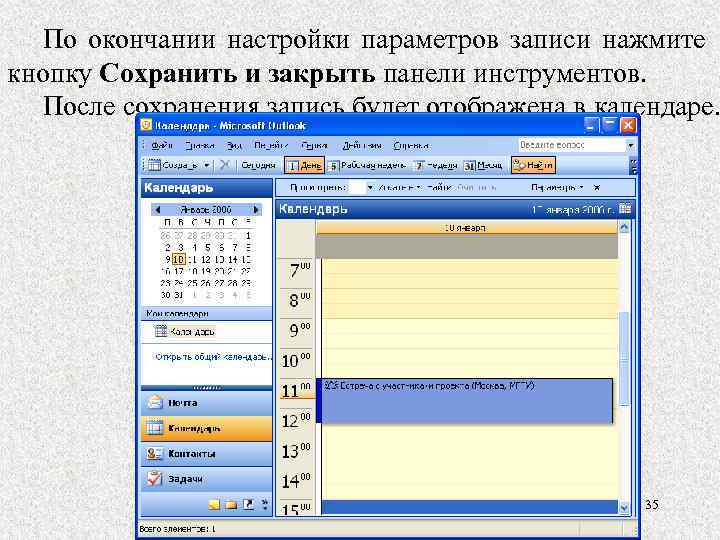The width and height of the screenshot is (720, 540).
Task: Click Найти in the find bar
Action: point(439,187)
